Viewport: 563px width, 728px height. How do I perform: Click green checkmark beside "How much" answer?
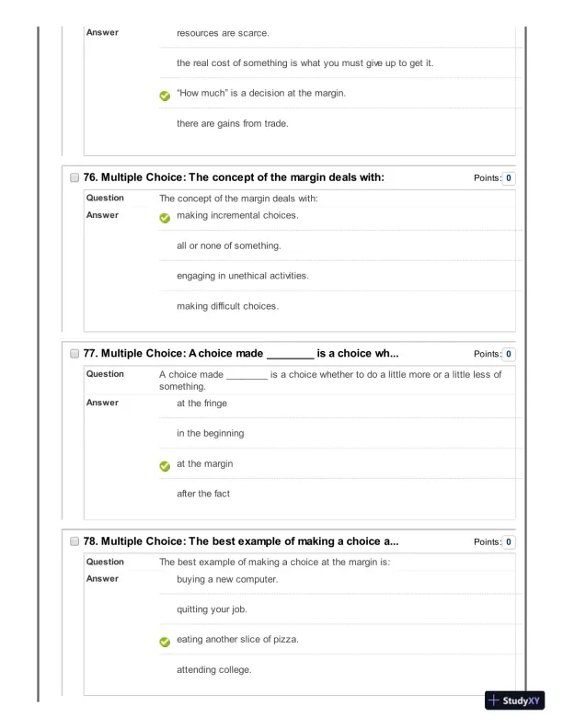(x=164, y=95)
